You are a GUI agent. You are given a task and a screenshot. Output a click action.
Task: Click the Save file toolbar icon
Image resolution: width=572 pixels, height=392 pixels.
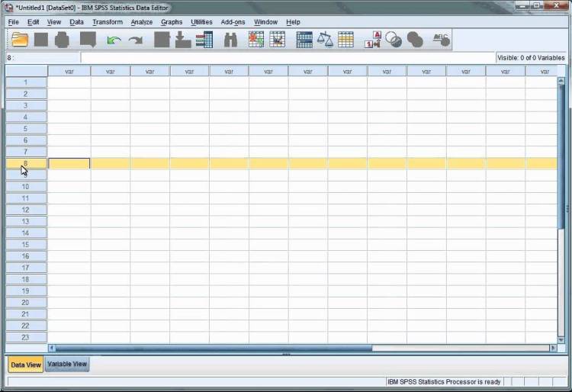[41, 40]
